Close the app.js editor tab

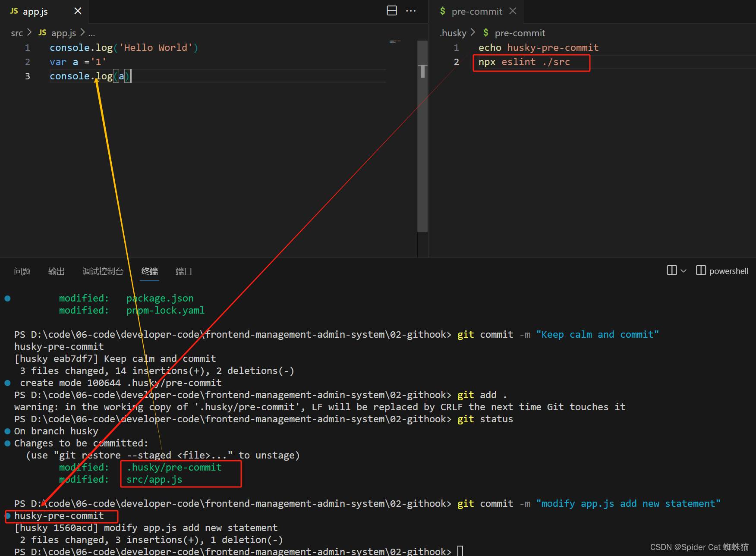coord(78,11)
